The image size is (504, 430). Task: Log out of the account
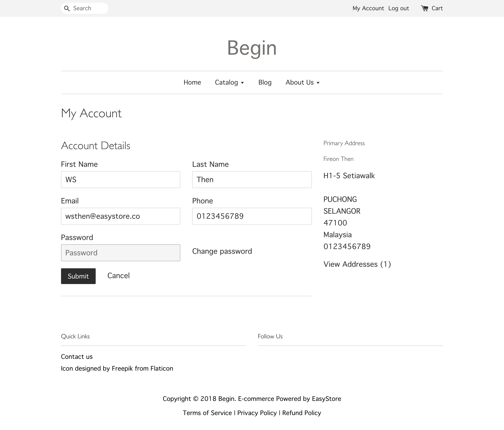coord(398,8)
